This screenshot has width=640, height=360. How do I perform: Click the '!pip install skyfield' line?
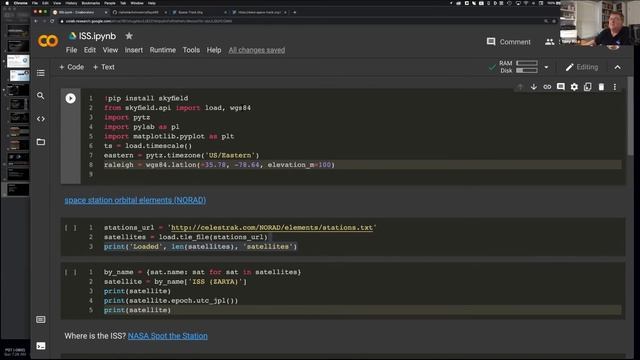click(146, 98)
